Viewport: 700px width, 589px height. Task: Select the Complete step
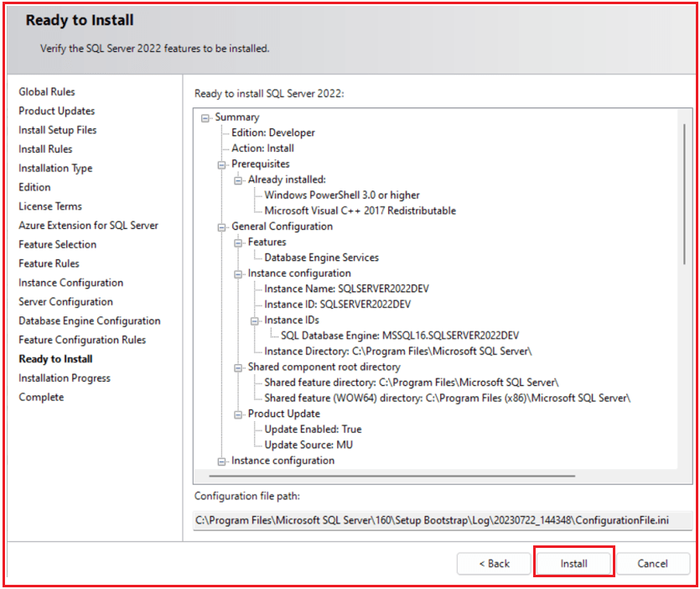pyautogui.click(x=41, y=398)
